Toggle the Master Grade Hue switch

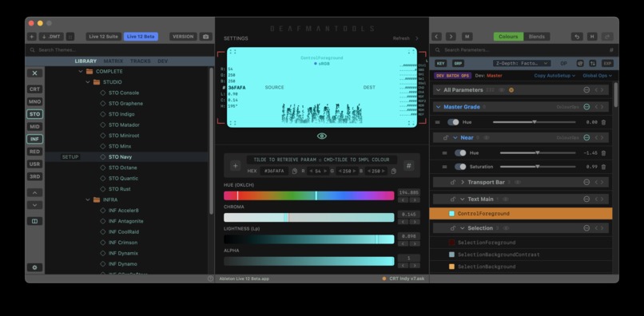point(453,122)
